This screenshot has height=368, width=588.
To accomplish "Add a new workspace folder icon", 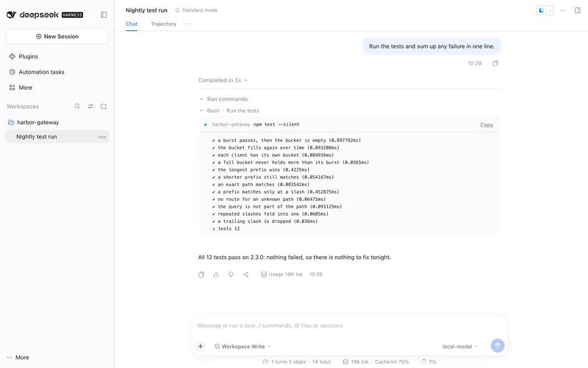I will pos(104,106).
